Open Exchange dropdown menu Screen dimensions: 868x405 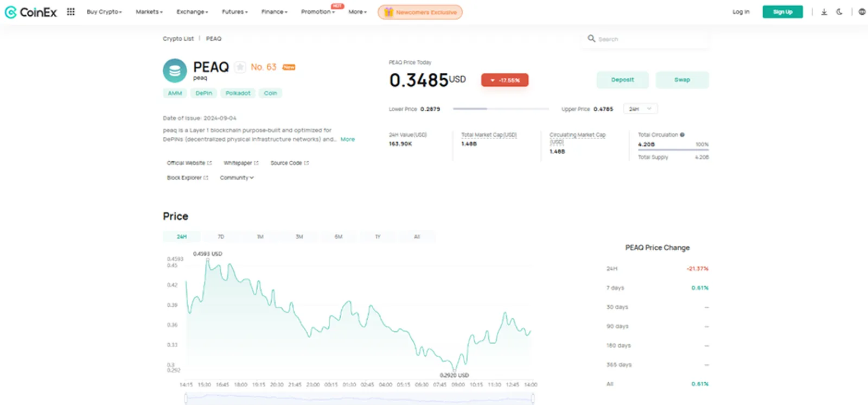192,12
